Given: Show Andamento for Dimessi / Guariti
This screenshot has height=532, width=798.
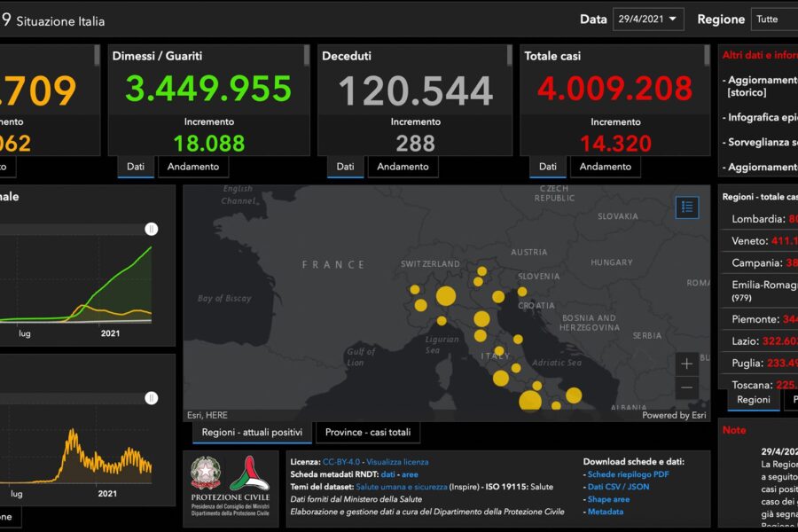Looking at the screenshot, I should [192, 166].
